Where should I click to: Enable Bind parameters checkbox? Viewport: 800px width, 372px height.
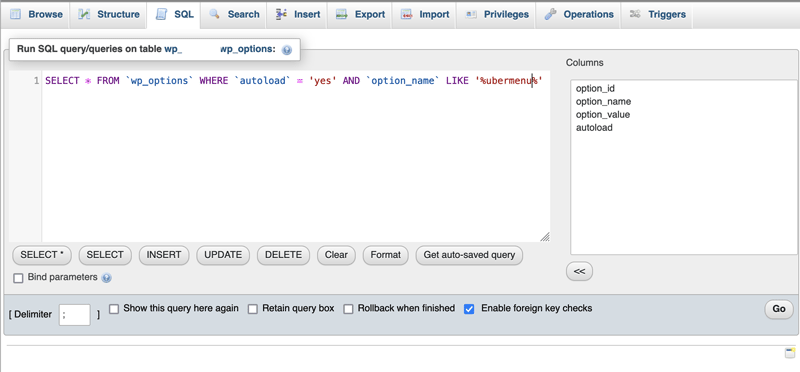pos(18,278)
